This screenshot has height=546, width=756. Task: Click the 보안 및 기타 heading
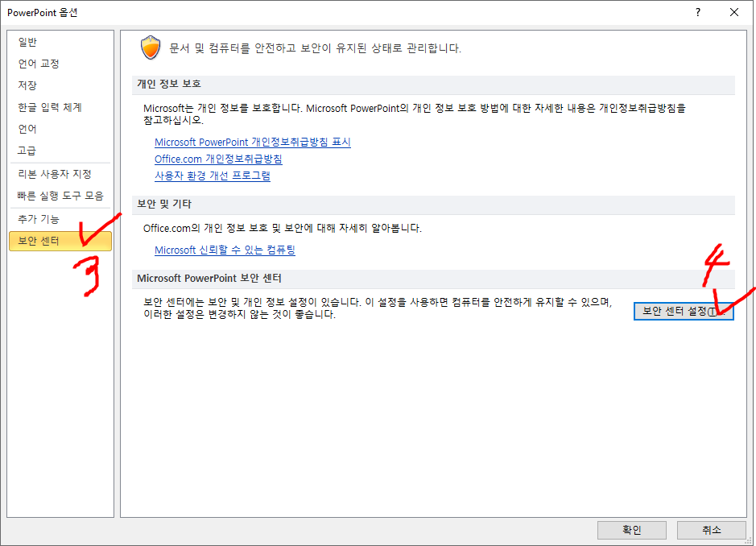[164, 204]
